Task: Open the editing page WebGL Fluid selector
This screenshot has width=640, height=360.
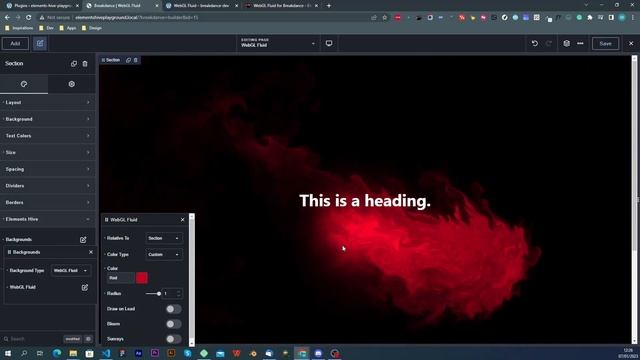Action: pos(278,43)
